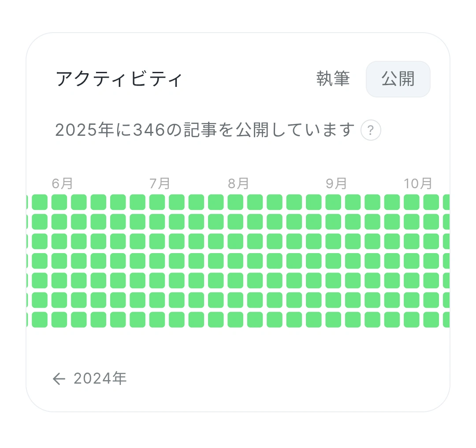Click the 9月 month label

[336, 183]
